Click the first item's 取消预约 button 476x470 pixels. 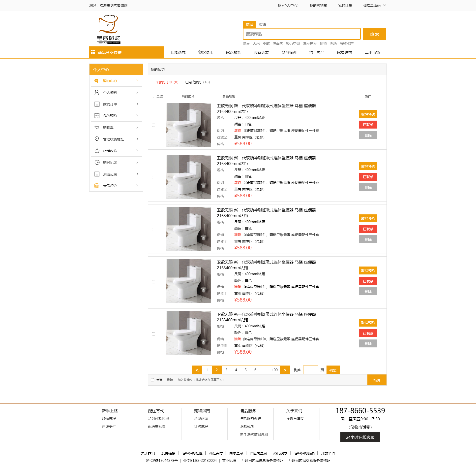pos(368,114)
